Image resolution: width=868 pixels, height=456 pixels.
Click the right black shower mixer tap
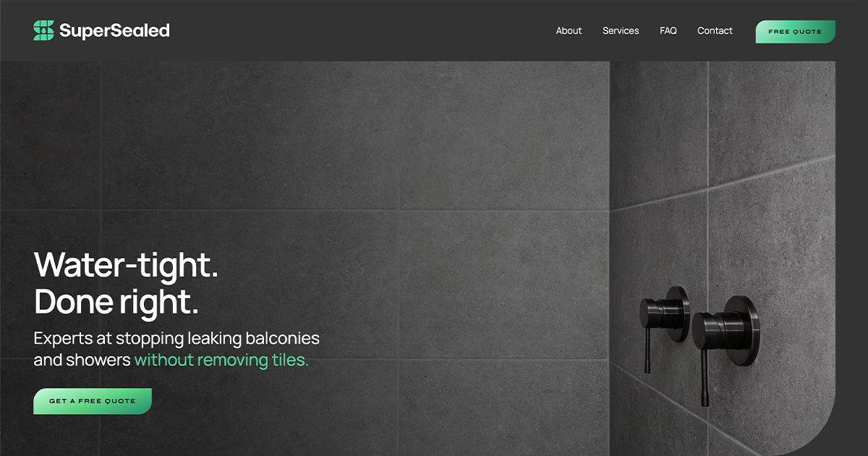point(725,331)
